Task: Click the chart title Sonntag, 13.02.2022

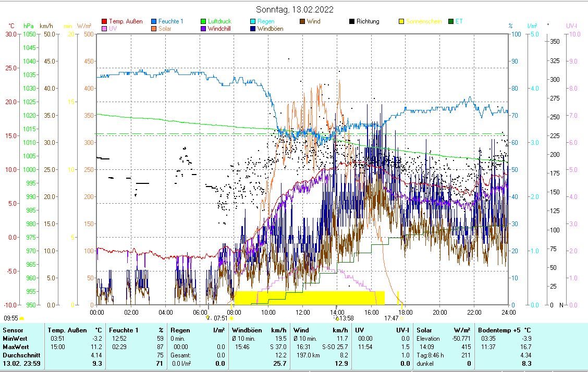Action: point(295,9)
